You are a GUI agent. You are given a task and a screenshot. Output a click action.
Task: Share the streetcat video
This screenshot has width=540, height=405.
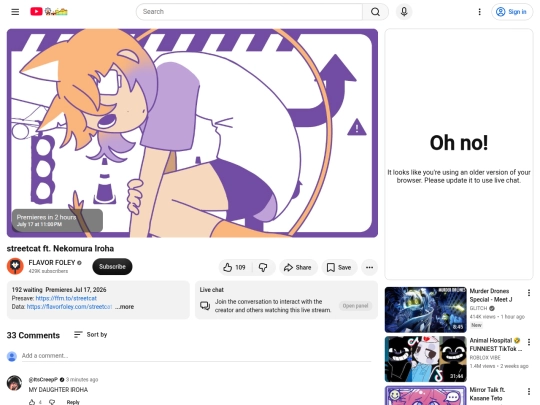coord(298,267)
